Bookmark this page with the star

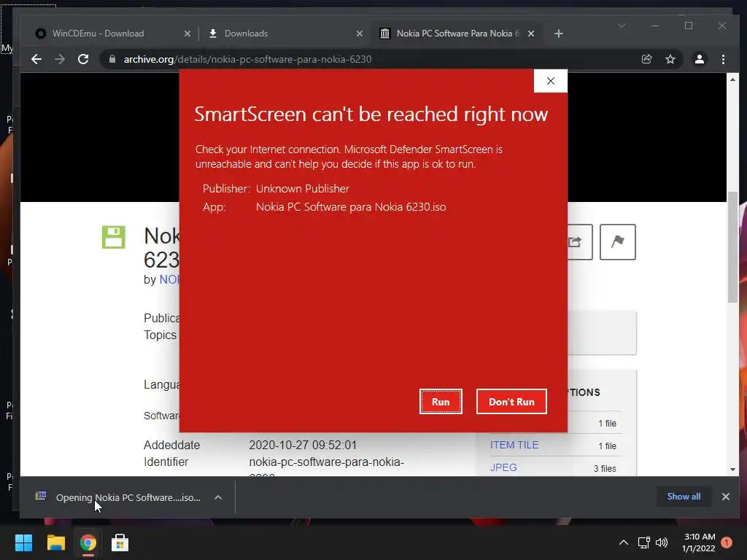[x=670, y=59]
